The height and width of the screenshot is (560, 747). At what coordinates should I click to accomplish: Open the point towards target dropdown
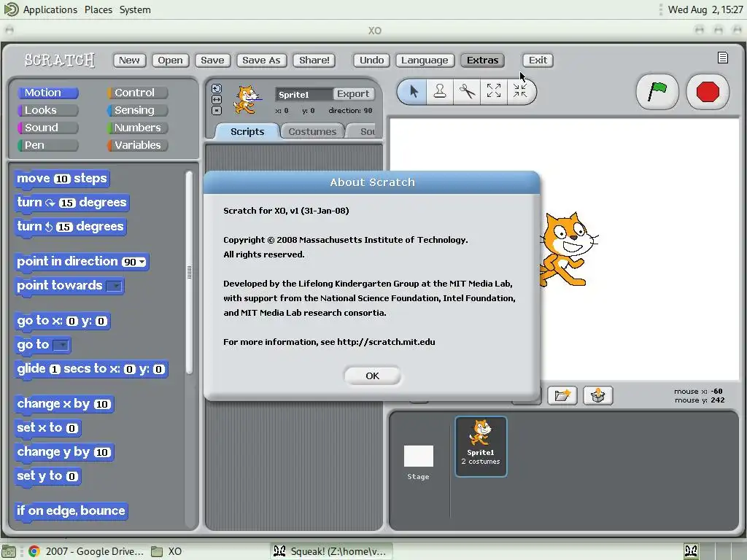[115, 286]
